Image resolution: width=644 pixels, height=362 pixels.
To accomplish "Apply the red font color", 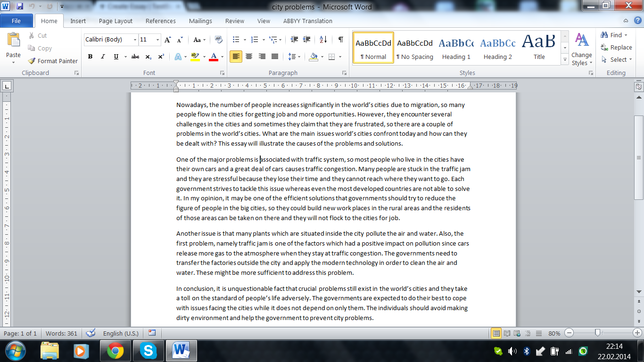I will click(213, 57).
